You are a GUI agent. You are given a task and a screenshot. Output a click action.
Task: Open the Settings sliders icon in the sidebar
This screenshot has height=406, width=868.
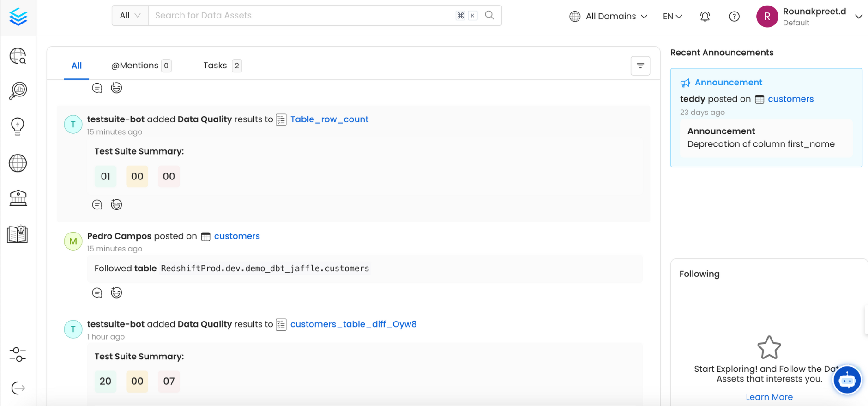click(18, 354)
